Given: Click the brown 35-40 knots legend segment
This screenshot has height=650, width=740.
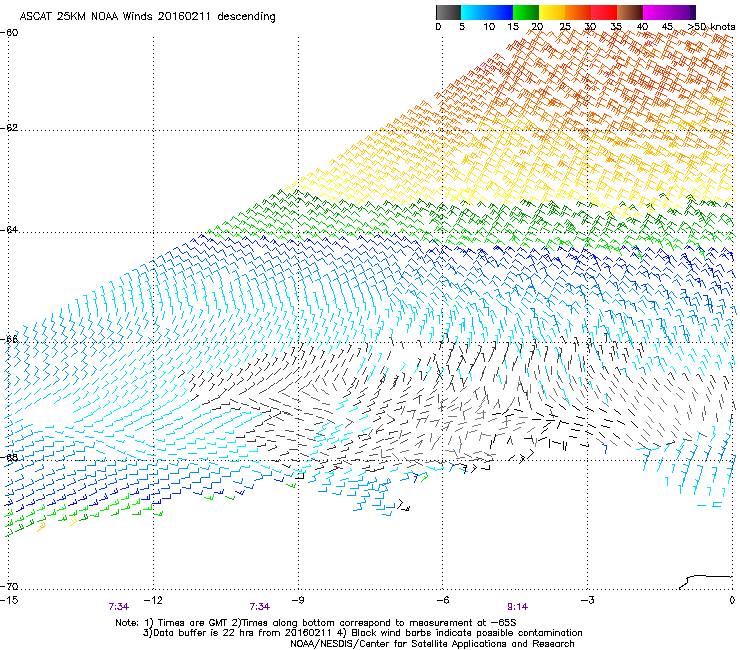Looking at the screenshot, I should click(x=630, y=12).
